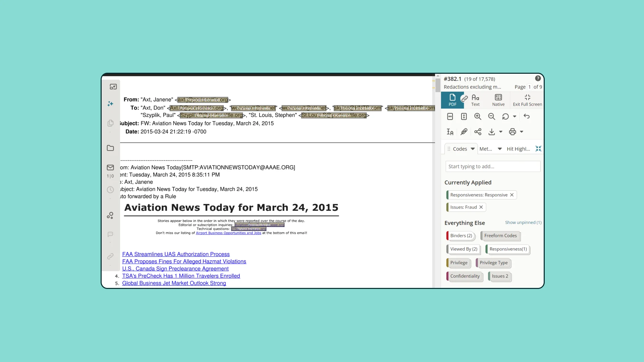Click the fit-to-width page icon
Viewport: 644px width, 362px height.
click(x=450, y=116)
